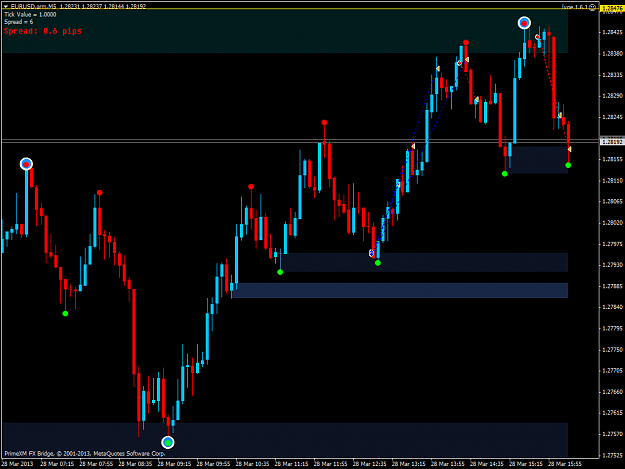Image resolution: width=625 pixels, height=469 pixels.
Task: Click the 28 Mar 11:15 time label
Action: (292, 464)
